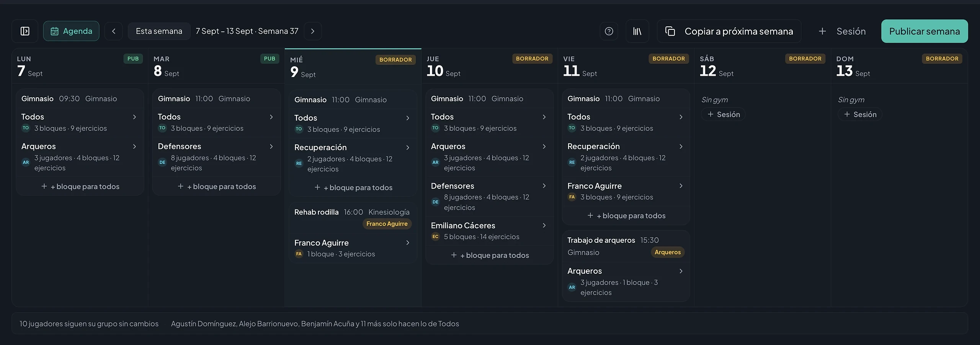The height and width of the screenshot is (345, 980).
Task: Toggle the sidebar panel icon
Action: tap(25, 31)
